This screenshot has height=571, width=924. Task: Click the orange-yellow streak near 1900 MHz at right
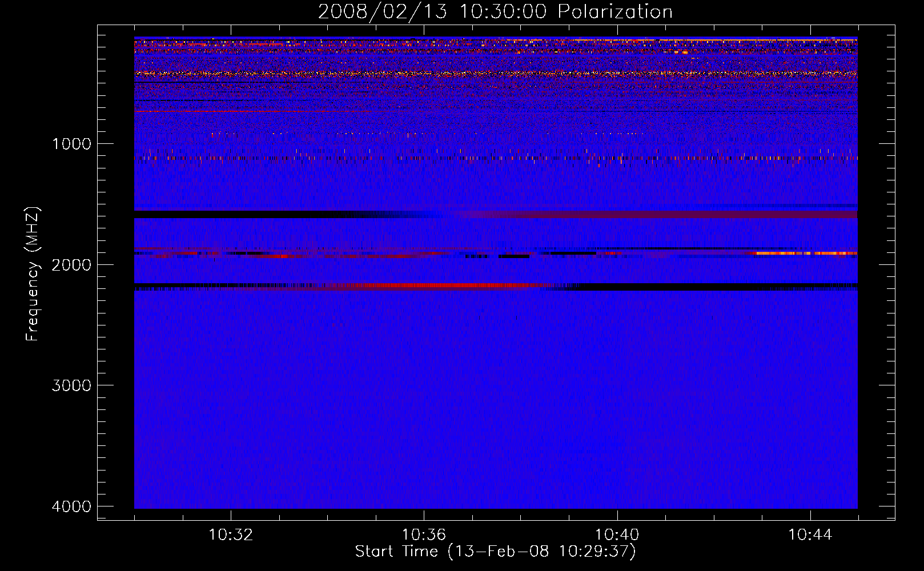[806, 253]
